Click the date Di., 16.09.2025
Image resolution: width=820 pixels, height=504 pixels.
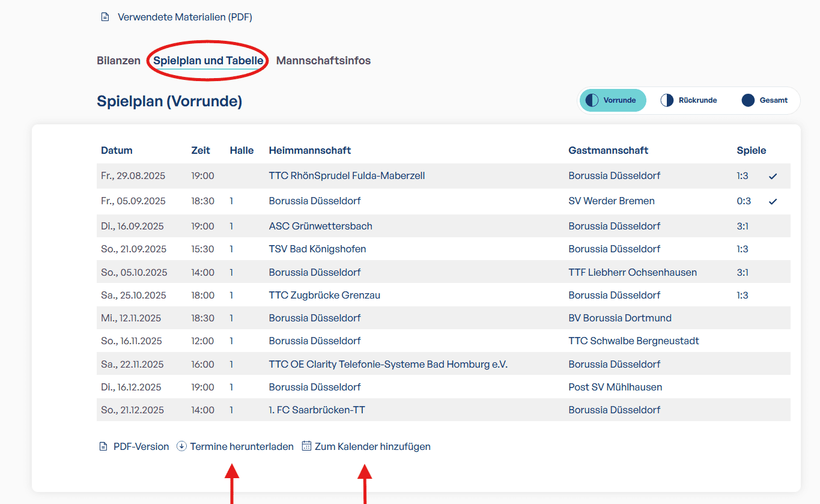(132, 226)
